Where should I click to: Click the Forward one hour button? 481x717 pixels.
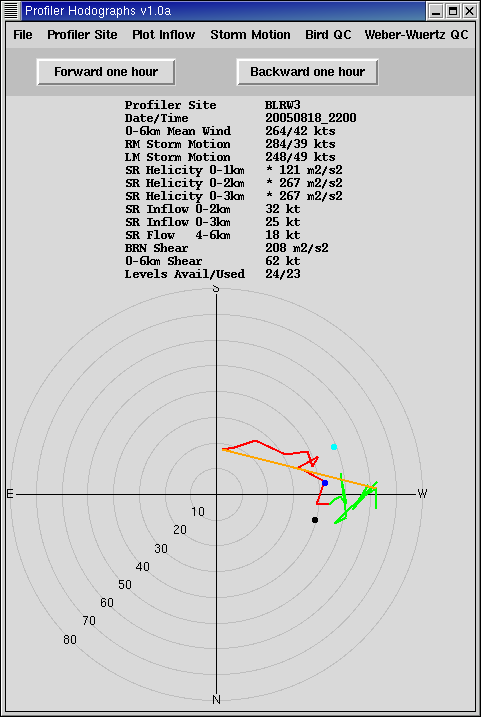tap(106, 72)
